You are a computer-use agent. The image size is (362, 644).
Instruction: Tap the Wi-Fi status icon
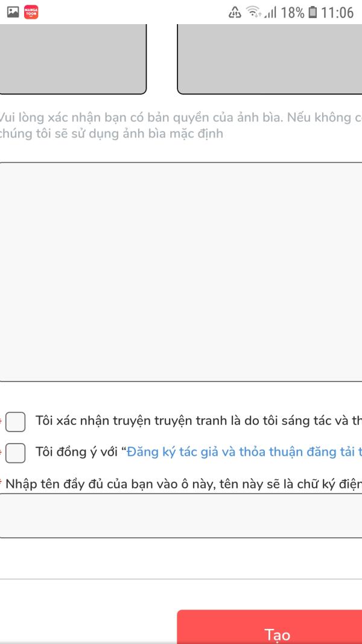point(254,12)
